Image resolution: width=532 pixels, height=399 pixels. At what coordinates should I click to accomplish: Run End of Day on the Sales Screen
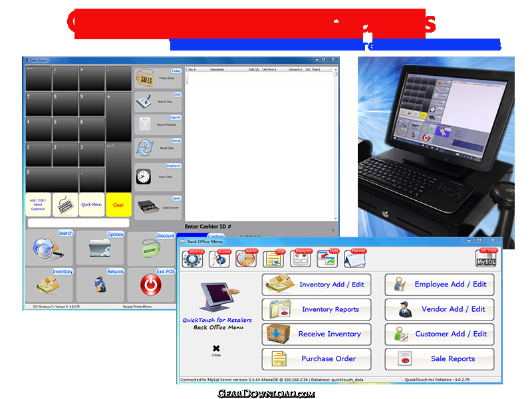coord(158,102)
